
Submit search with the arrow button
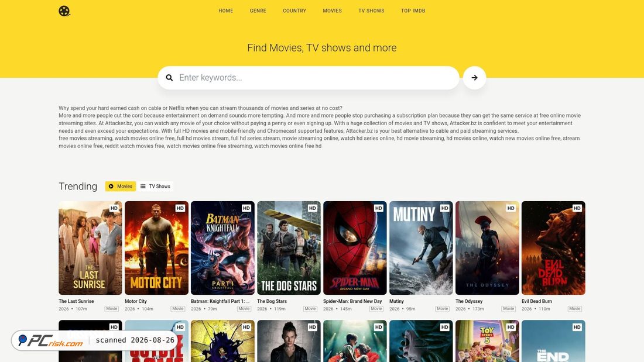click(x=474, y=78)
